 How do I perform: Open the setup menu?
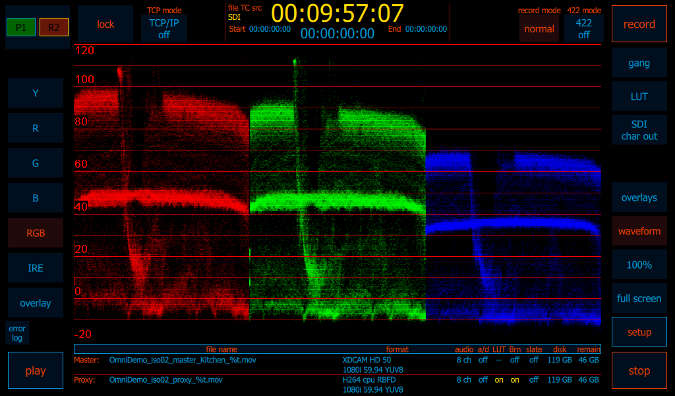click(639, 332)
